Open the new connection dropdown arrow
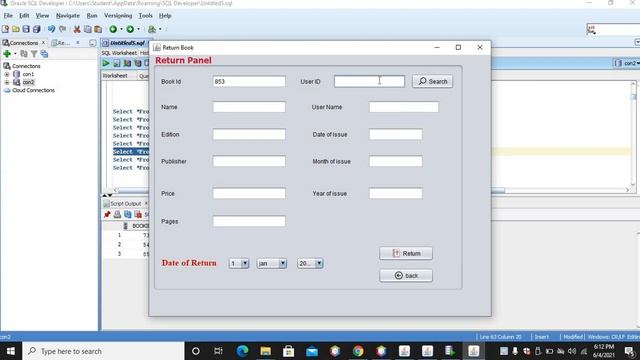640x360 pixels. click(x=15, y=54)
